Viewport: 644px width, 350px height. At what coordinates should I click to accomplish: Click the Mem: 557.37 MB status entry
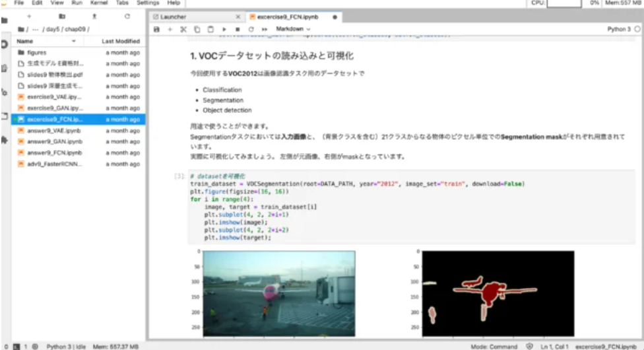point(115,347)
